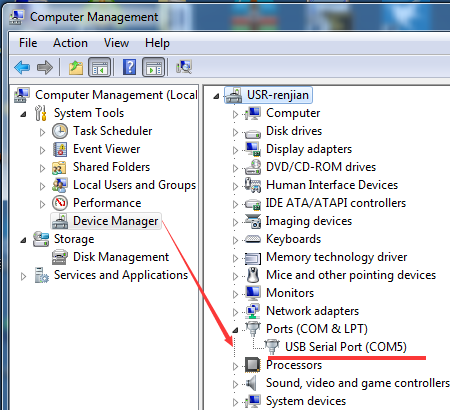Click the Up one level folder icon
The height and width of the screenshot is (410, 450).
pyautogui.click(x=76, y=67)
